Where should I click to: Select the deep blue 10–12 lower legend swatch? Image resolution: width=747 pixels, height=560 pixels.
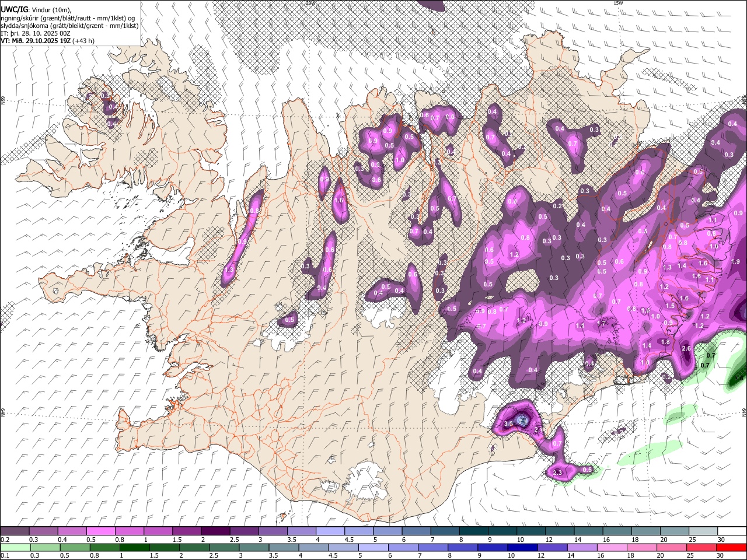(x=522, y=547)
